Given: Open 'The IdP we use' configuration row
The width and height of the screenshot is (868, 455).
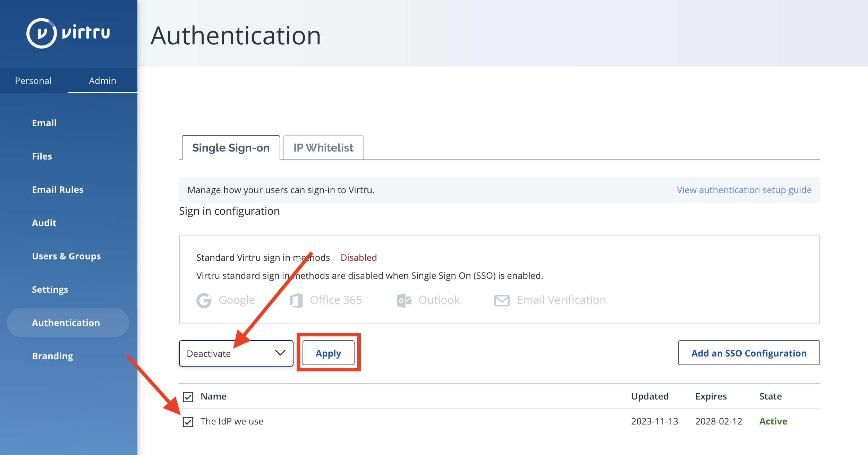Looking at the screenshot, I should 500,421.
